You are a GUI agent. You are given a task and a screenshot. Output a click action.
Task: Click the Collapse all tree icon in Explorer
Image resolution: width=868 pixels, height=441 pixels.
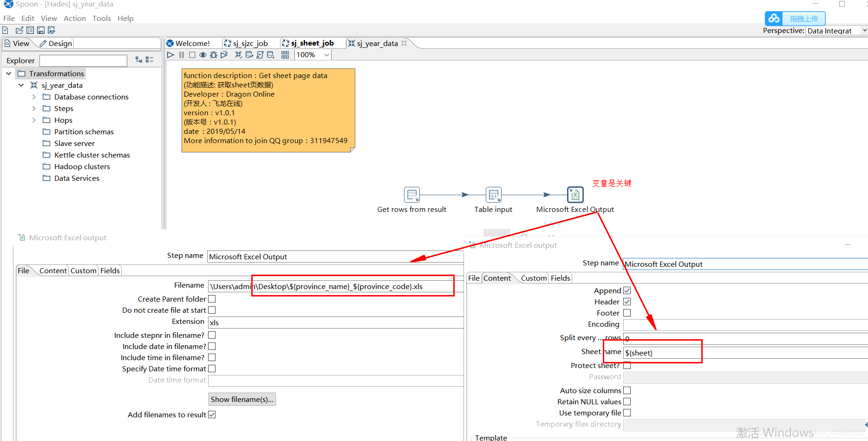[x=150, y=59]
